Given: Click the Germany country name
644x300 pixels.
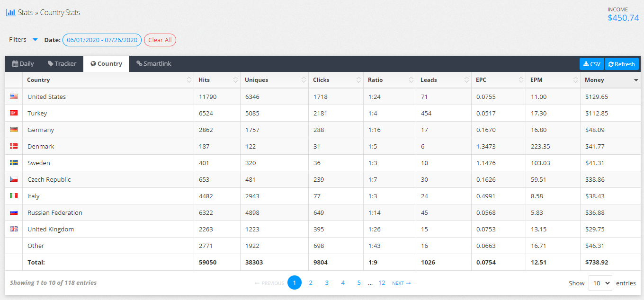Looking at the screenshot, I should pos(41,130).
